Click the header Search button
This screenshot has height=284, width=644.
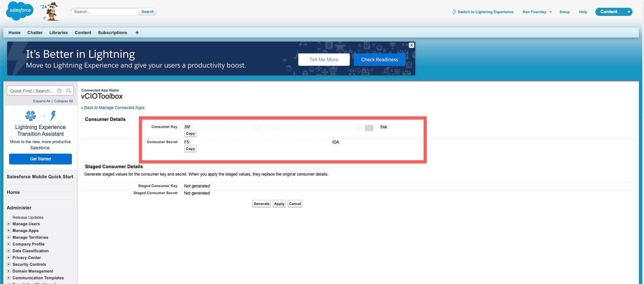148,11
